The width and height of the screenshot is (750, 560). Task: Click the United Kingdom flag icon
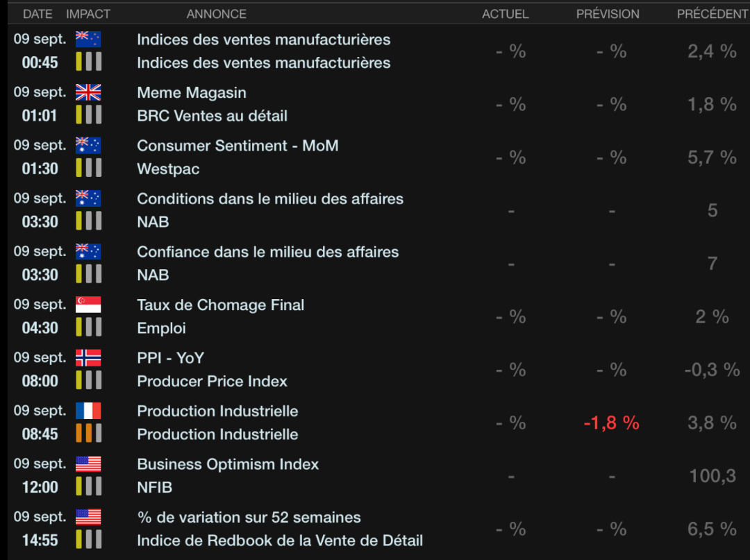88,92
